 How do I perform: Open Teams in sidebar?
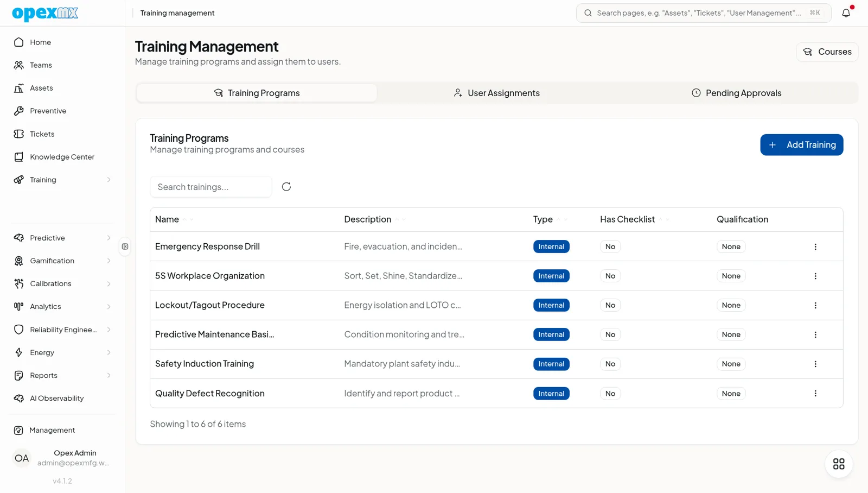pos(62,65)
